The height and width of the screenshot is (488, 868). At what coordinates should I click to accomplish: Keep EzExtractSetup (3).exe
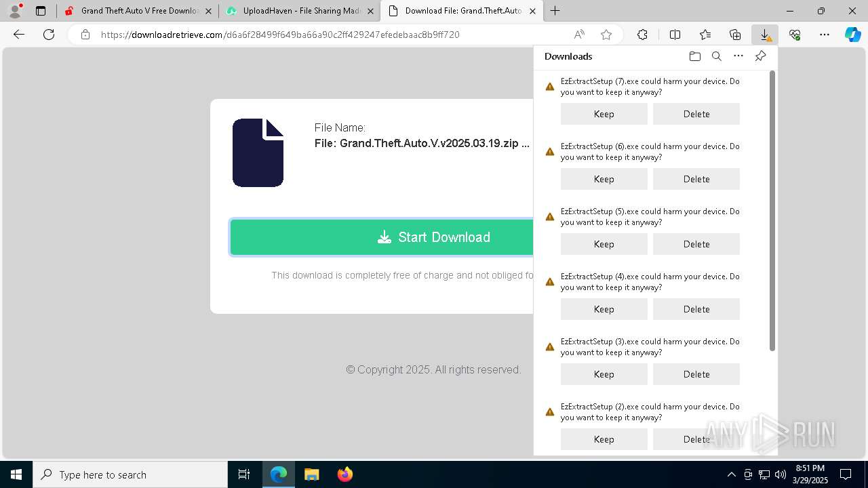(x=604, y=374)
